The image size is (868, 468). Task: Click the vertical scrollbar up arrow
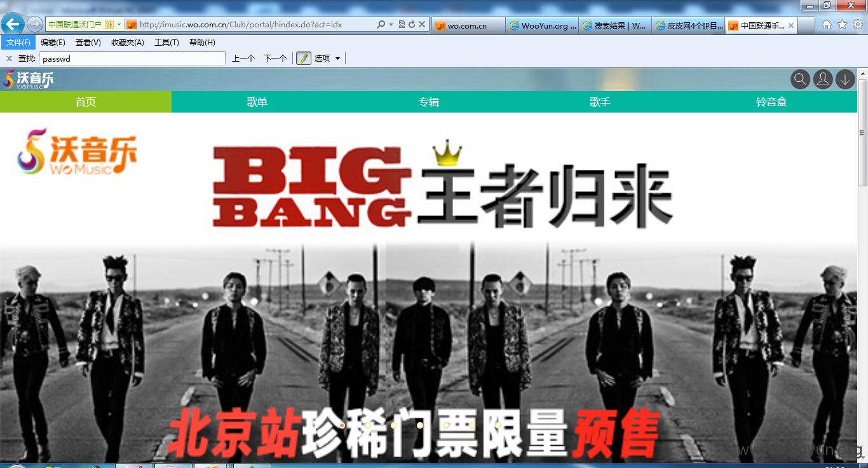click(862, 74)
